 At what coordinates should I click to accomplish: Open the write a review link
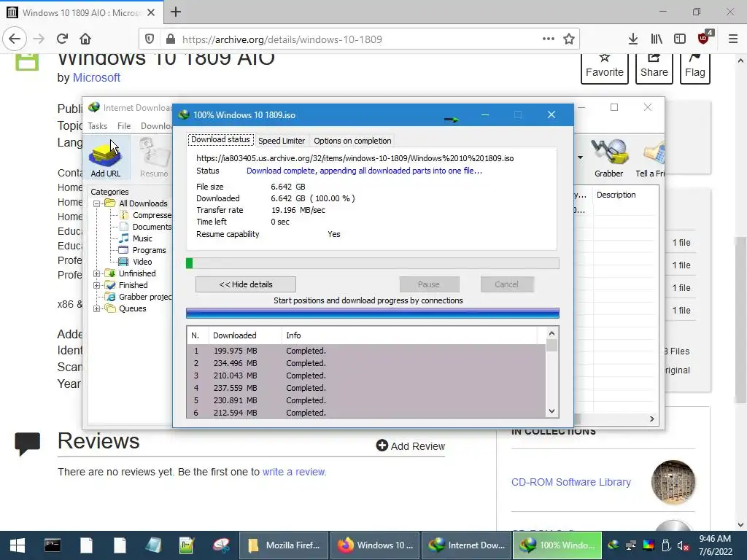294,472
